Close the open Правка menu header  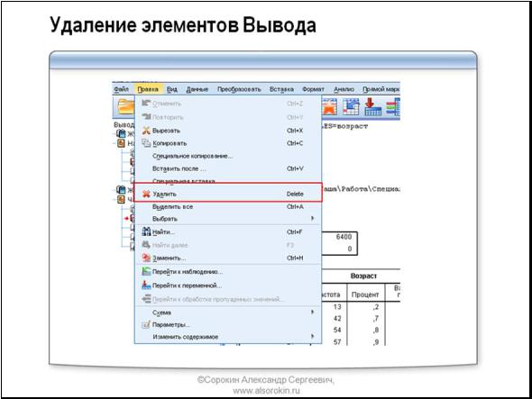tap(148, 89)
